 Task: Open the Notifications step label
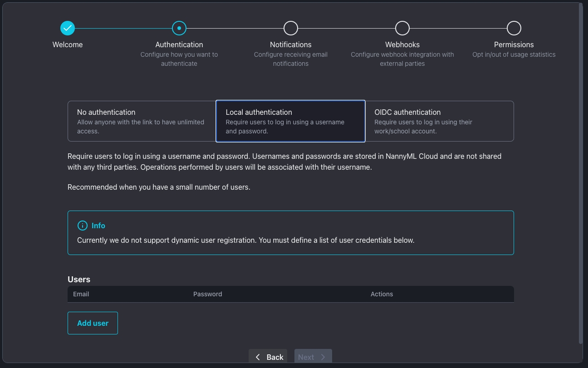(291, 44)
